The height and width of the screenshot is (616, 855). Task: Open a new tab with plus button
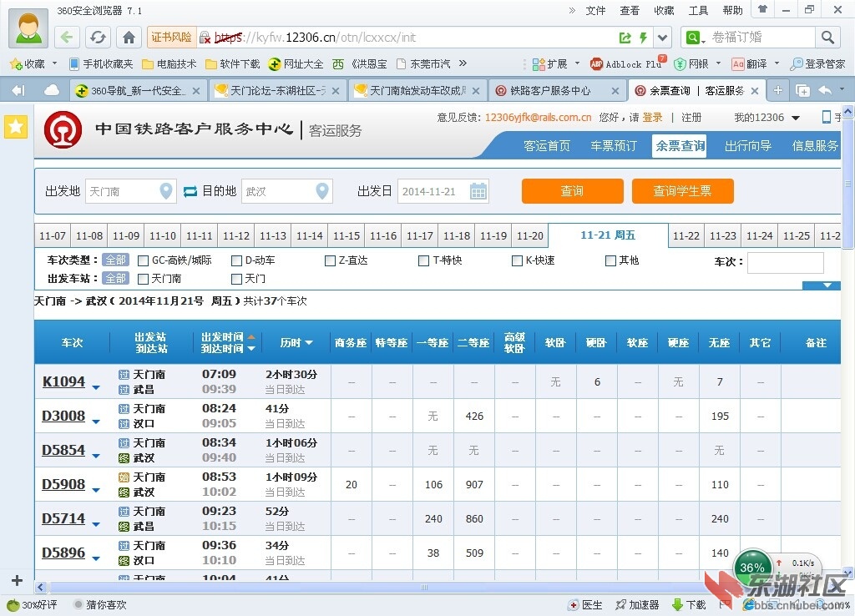[x=778, y=90]
